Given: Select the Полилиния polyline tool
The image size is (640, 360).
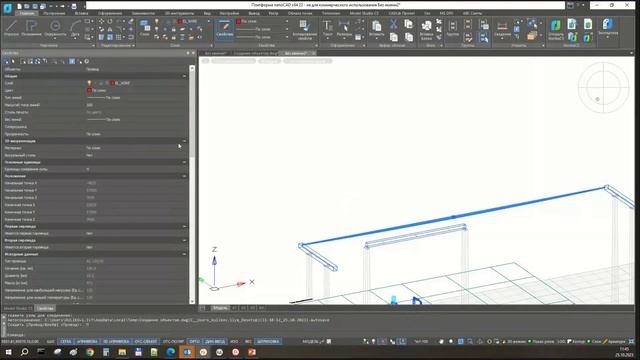Looking at the screenshot, I should pyautogui.click(x=31, y=28).
